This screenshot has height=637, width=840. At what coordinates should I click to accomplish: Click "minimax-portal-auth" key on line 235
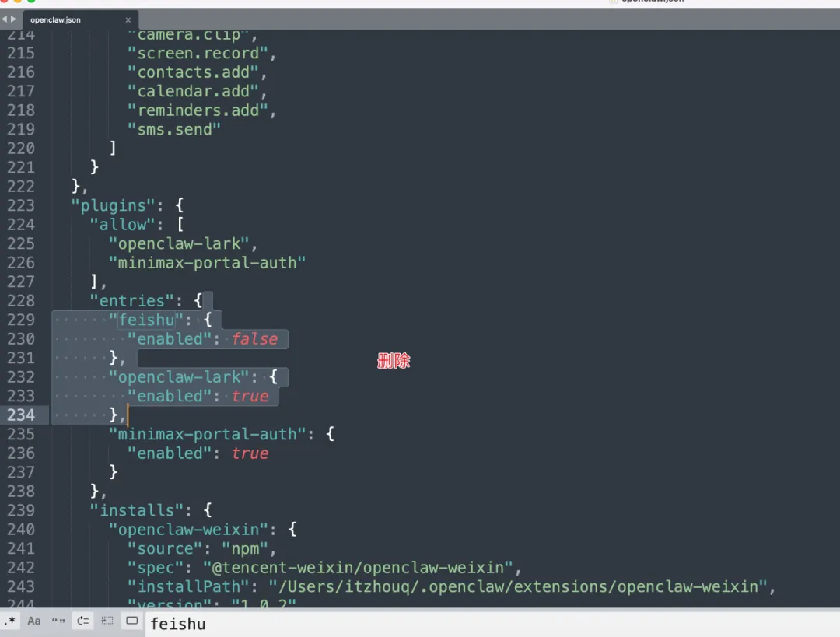coord(207,435)
